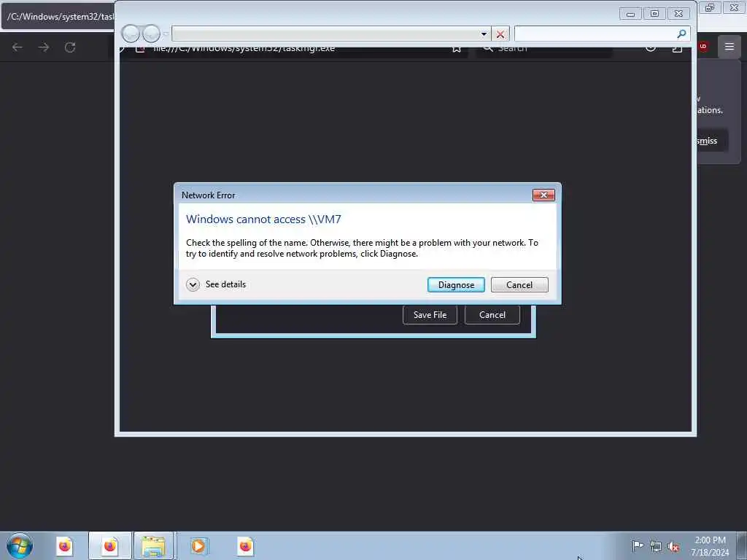The image size is (747, 560).
Task: Close the Network Error dialog
Action: [543, 195]
